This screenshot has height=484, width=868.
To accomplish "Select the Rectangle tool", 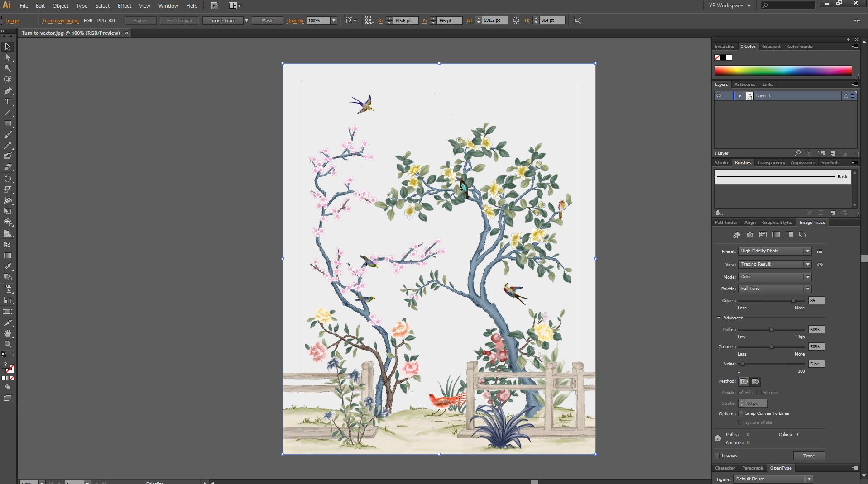I will [x=8, y=123].
